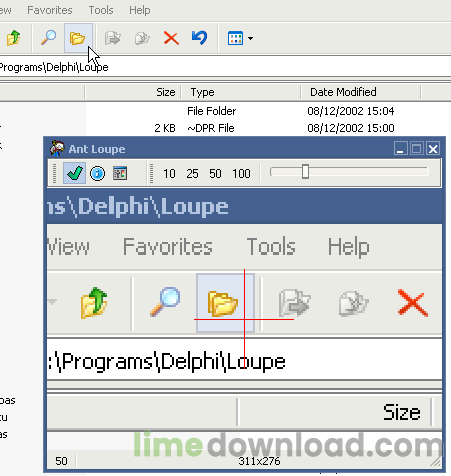Minimize the Ant Loupe window
The width and height of the screenshot is (451, 476).
pos(400,148)
